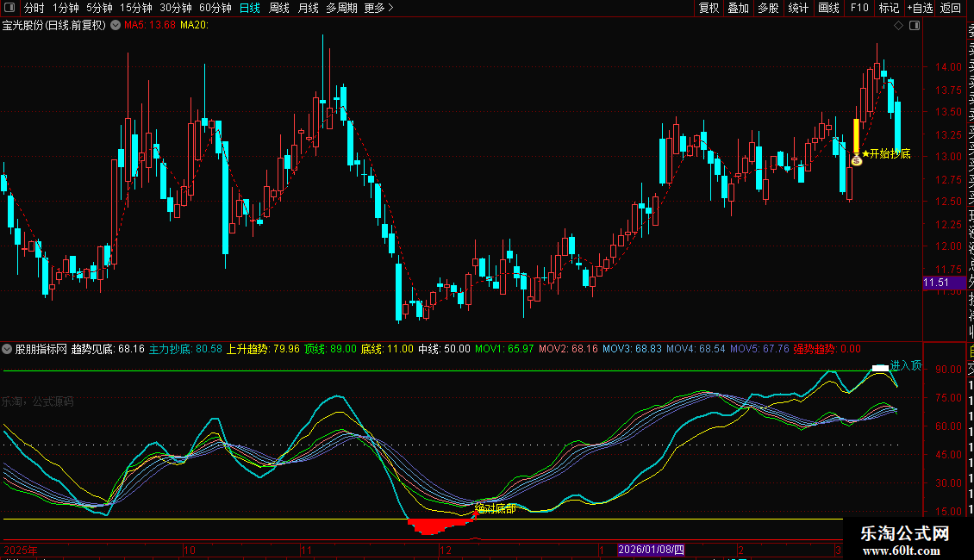Switch to the 60分钟 period tab
The height and width of the screenshot is (560, 974).
coord(215,8)
